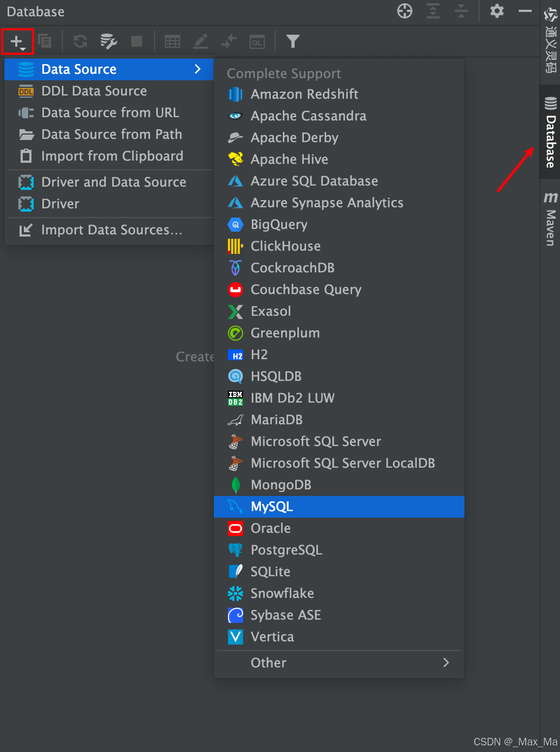Select Apache Cassandra data source
The height and width of the screenshot is (752, 560).
339,116
